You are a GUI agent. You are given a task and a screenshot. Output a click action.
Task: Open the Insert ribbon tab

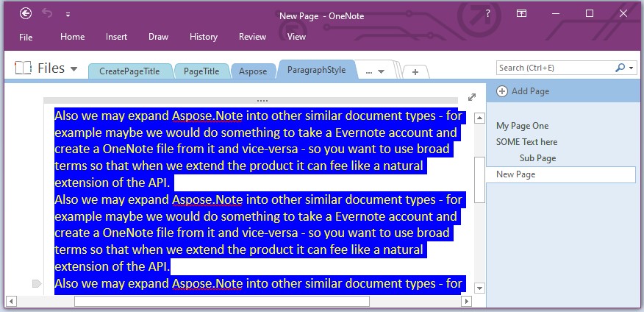click(x=116, y=37)
